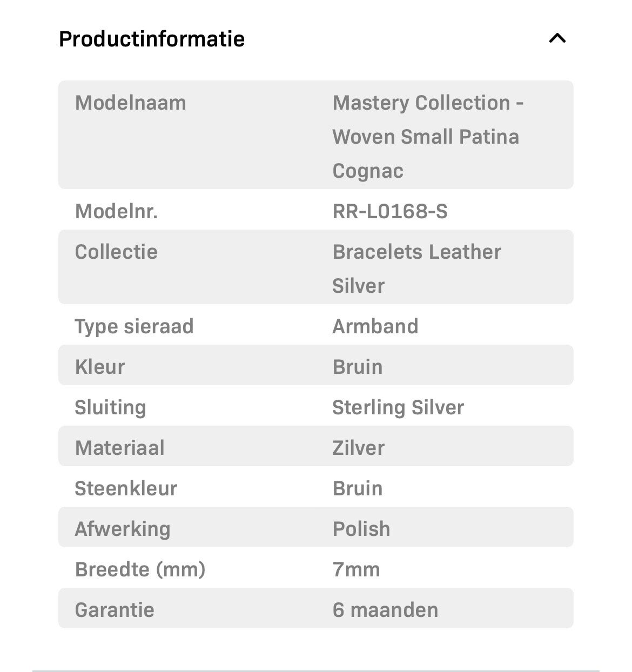The width and height of the screenshot is (632, 672).
Task: Select the Afwerking label
Action: (x=123, y=529)
